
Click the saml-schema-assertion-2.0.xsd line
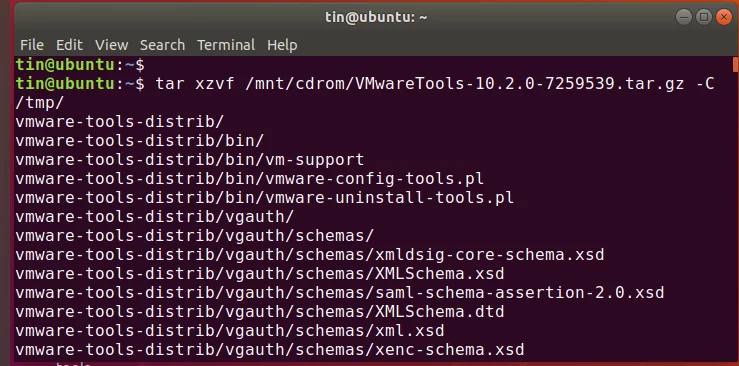click(x=340, y=293)
